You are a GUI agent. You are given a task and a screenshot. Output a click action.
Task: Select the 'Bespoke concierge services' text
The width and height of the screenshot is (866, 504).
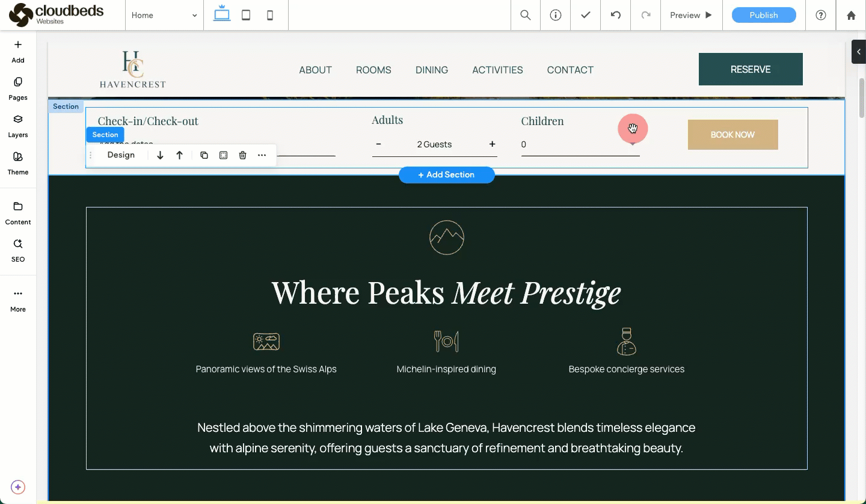[x=627, y=369]
